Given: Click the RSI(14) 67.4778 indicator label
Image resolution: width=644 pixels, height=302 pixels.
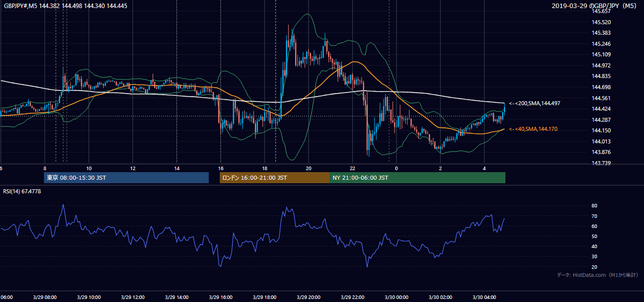Looking at the screenshot, I should 22,191.
